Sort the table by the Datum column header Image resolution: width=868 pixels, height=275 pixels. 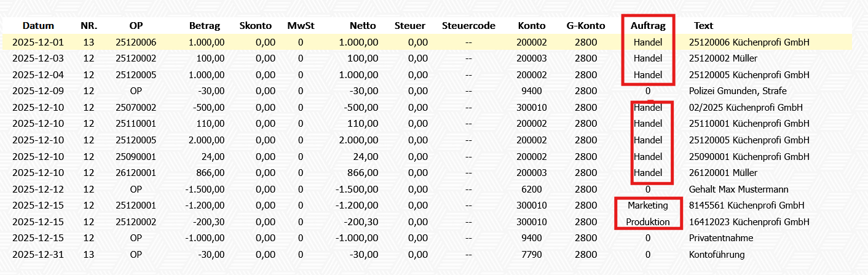tap(38, 26)
